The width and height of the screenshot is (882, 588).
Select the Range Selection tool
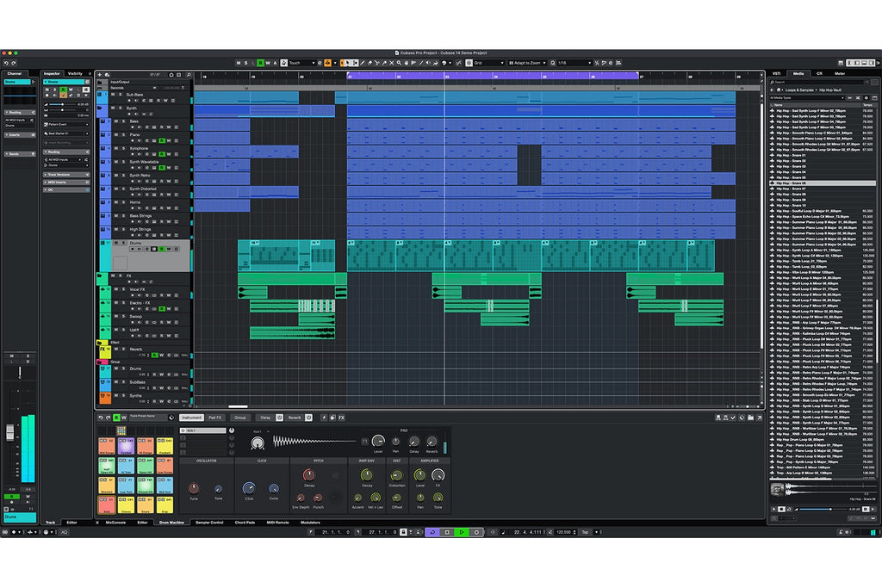[x=355, y=63]
